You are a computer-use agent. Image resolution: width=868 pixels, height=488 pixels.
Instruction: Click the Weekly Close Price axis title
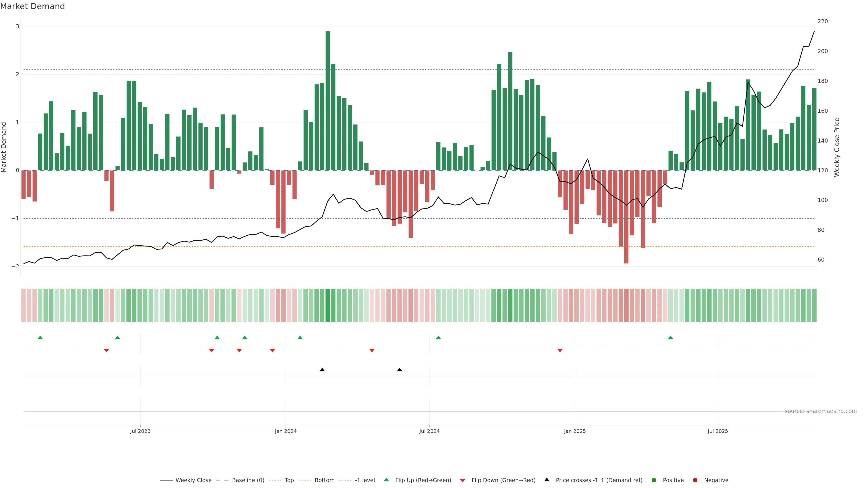click(837, 147)
